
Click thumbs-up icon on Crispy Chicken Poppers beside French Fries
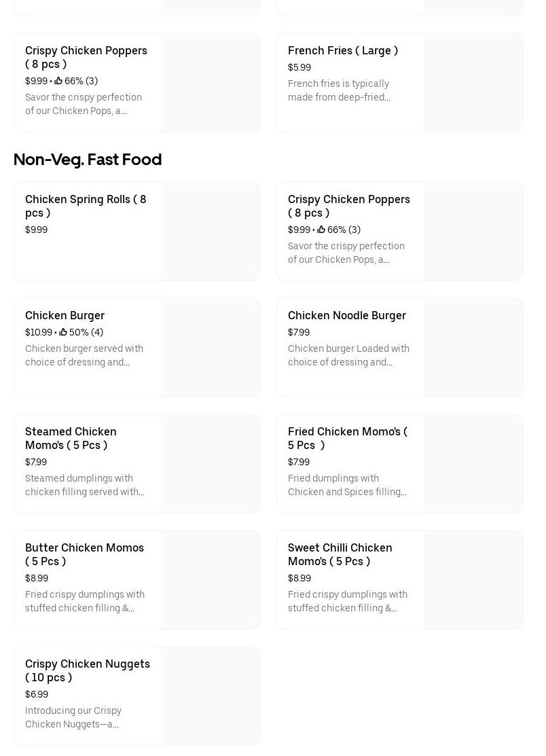(x=58, y=82)
